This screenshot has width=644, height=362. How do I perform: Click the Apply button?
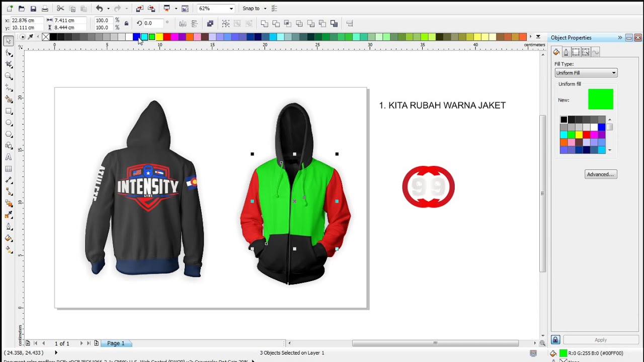click(601, 340)
